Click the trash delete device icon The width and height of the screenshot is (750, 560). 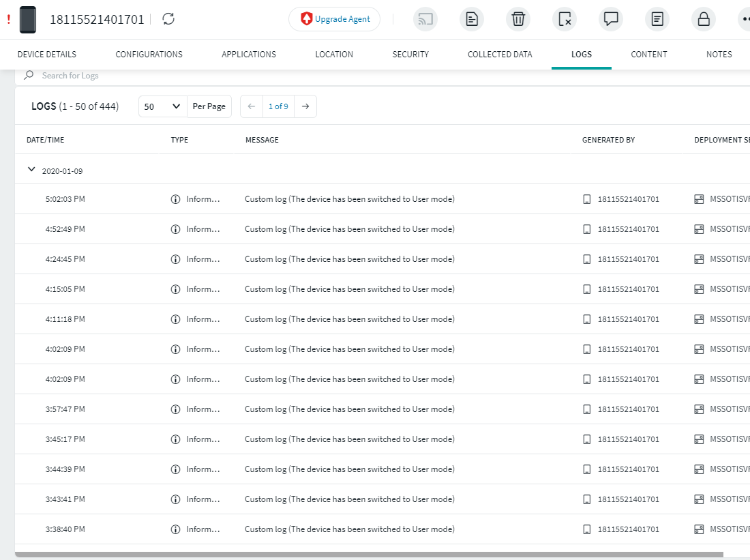pyautogui.click(x=518, y=19)
